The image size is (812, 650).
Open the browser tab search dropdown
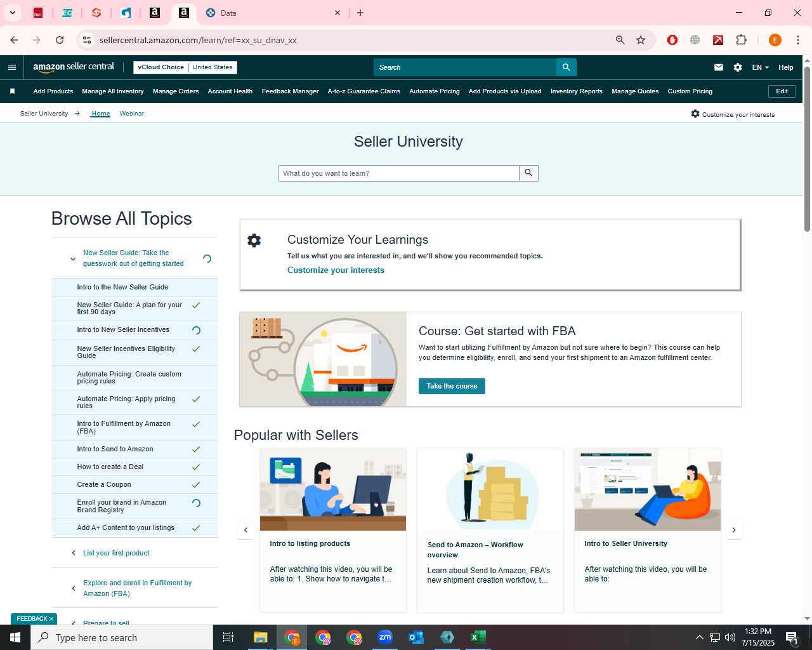click(x=13, y=13)
